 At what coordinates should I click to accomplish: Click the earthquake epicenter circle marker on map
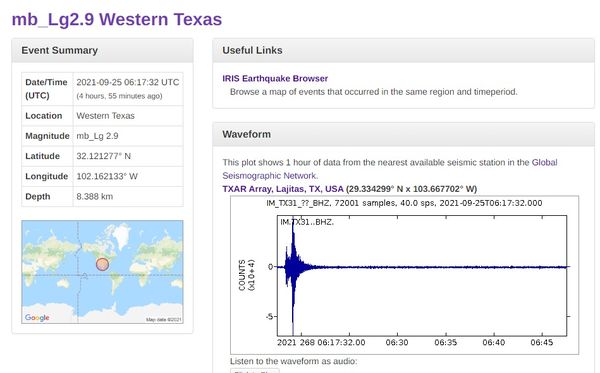coord(102,264)
